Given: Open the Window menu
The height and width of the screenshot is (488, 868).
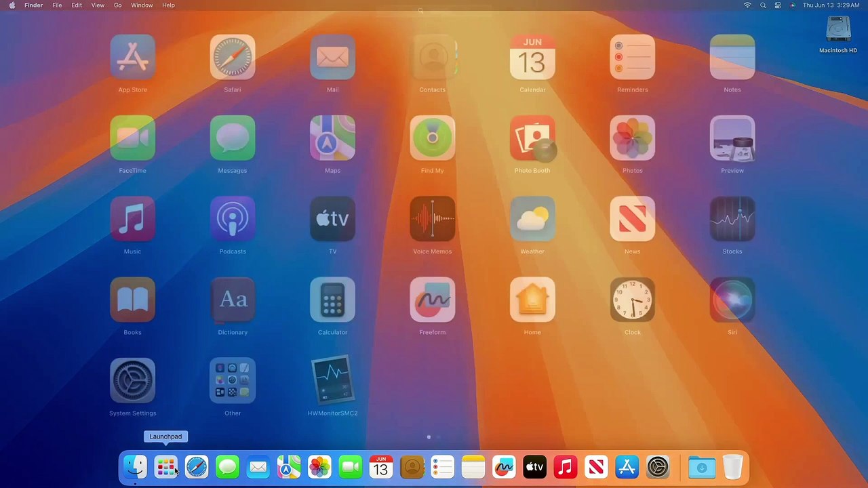Looking at the screenshot, I should pyautogui.click(x=142, y=5).
